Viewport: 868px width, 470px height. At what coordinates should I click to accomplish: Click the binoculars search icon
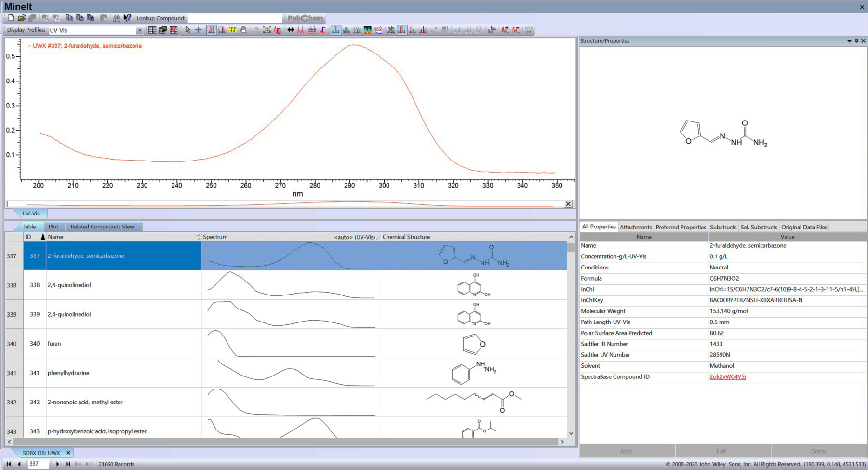[117, 18]
